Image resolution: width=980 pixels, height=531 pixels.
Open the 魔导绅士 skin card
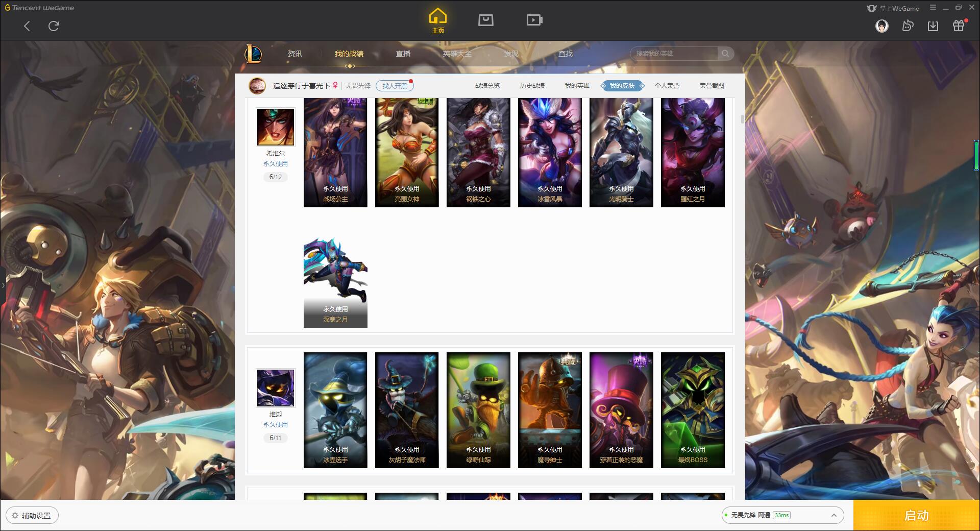tap(550, 410)
